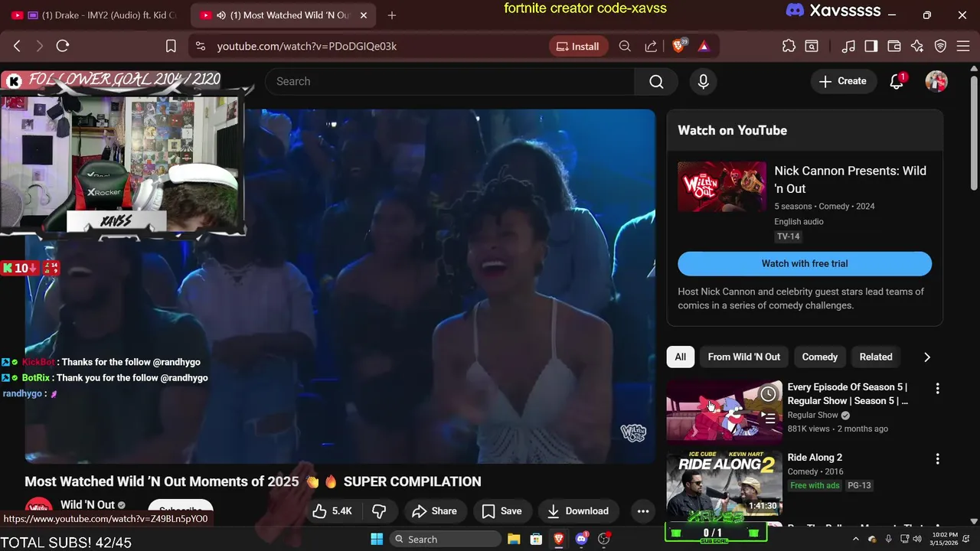
Task: Open File Explorer from the taskbar
Action: 514,540
